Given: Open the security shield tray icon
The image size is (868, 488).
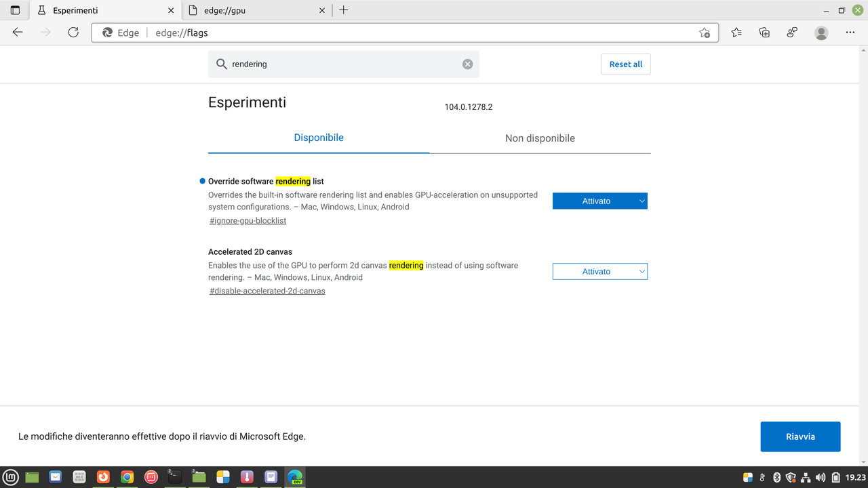Looking at the screenshot, I should point(792,477).
